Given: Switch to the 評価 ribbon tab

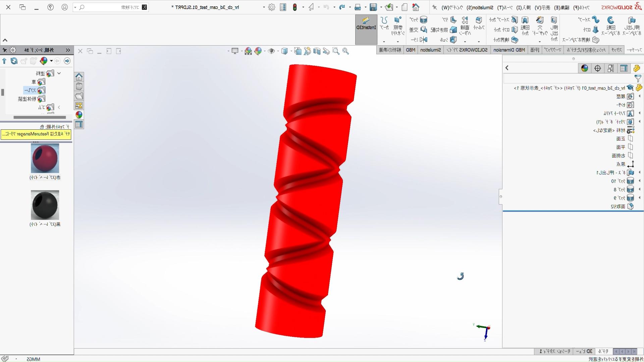Looking at the screenshot, I should tap(535, 50).
